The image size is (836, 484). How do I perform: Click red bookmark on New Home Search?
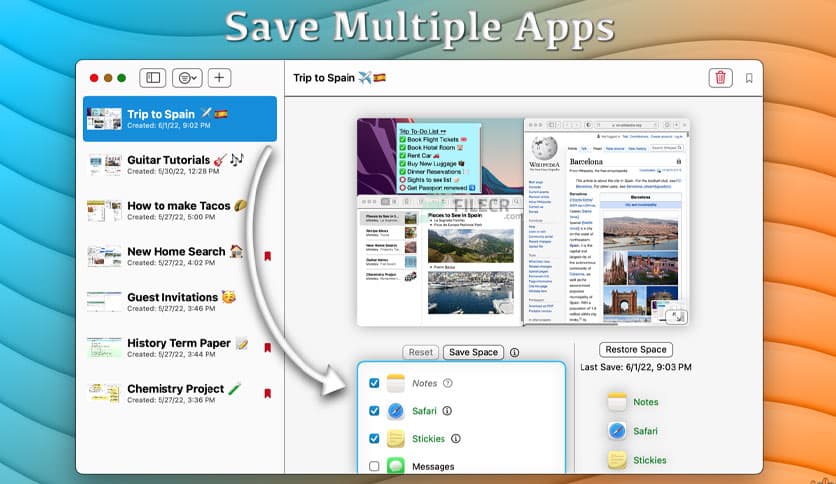point(267,257)
